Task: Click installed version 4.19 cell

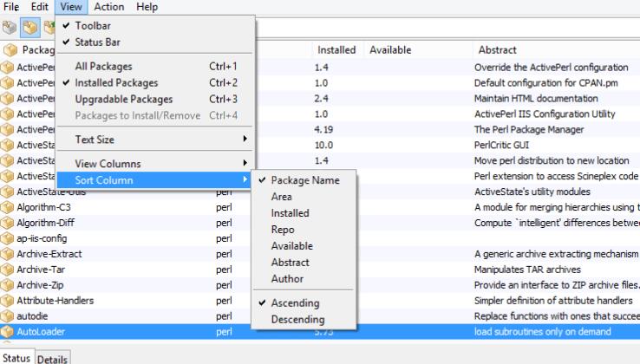Action: click(323, 130)
